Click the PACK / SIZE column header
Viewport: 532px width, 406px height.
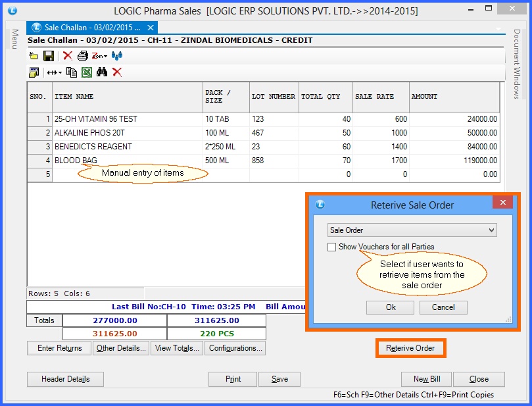click(x=226, y=97)
